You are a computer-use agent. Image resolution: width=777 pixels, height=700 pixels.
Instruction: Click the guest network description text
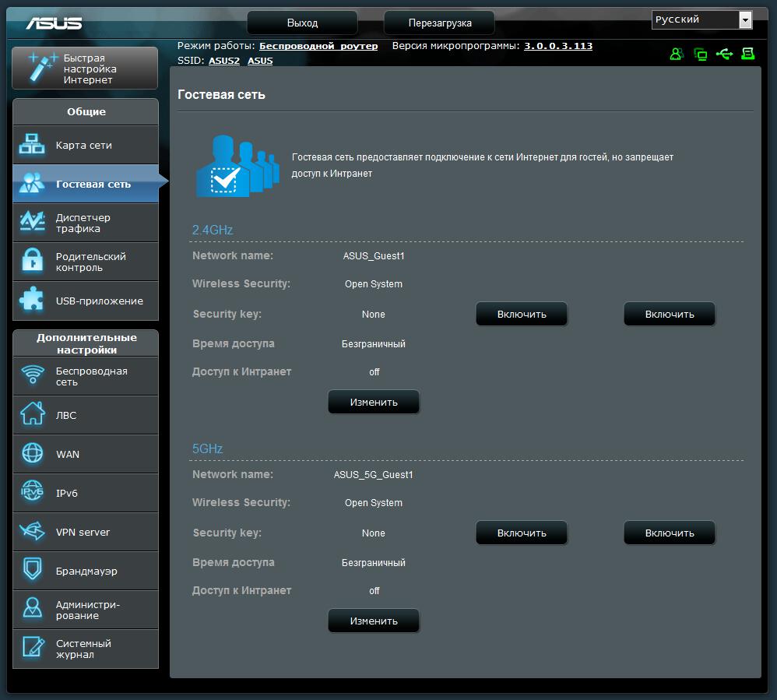[x=483, y=165]
